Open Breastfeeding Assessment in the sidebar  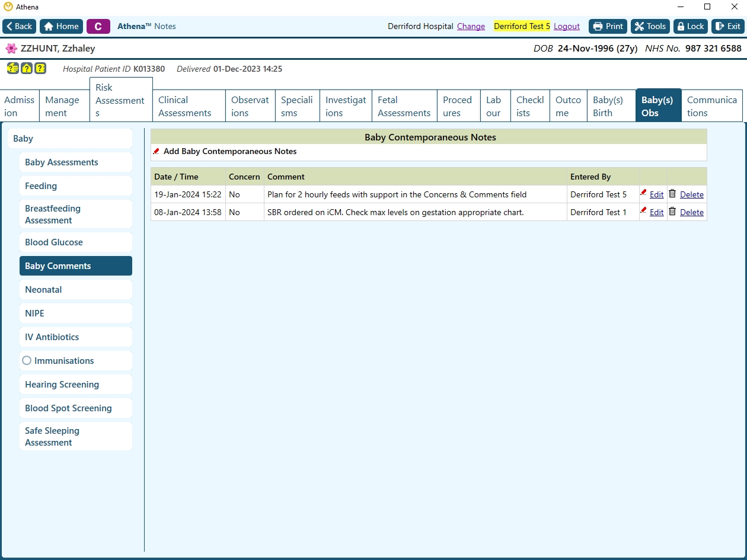(x=75, y=214)
